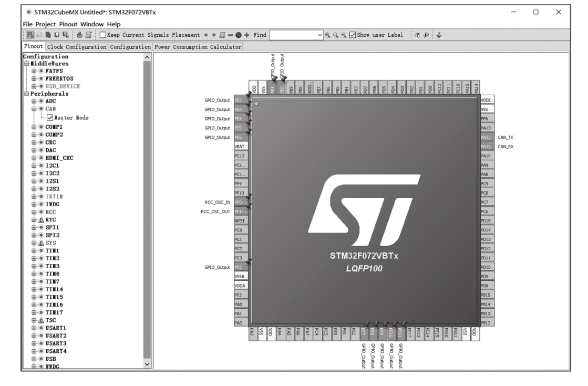Select the HDMI_CEC tree item

[59, 158]
